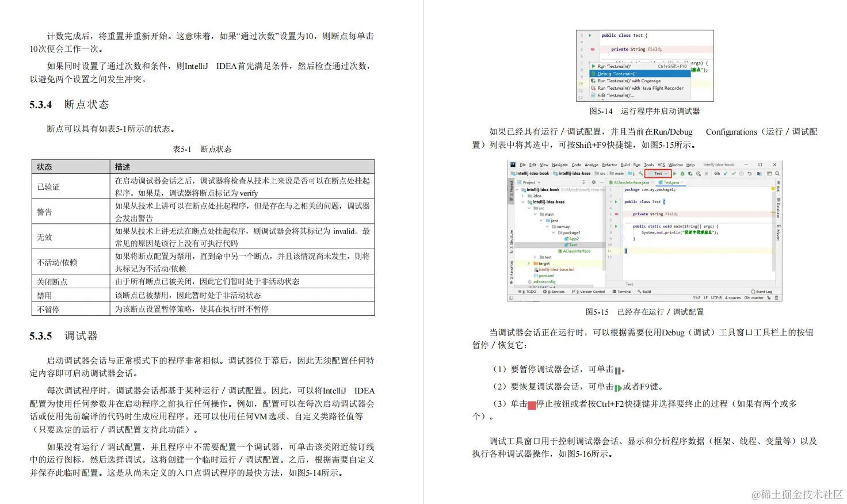Click the breakpoint icon in Figure 5-14 gutter
Screen dimensions: 847x504
click(x=593, y=49)
